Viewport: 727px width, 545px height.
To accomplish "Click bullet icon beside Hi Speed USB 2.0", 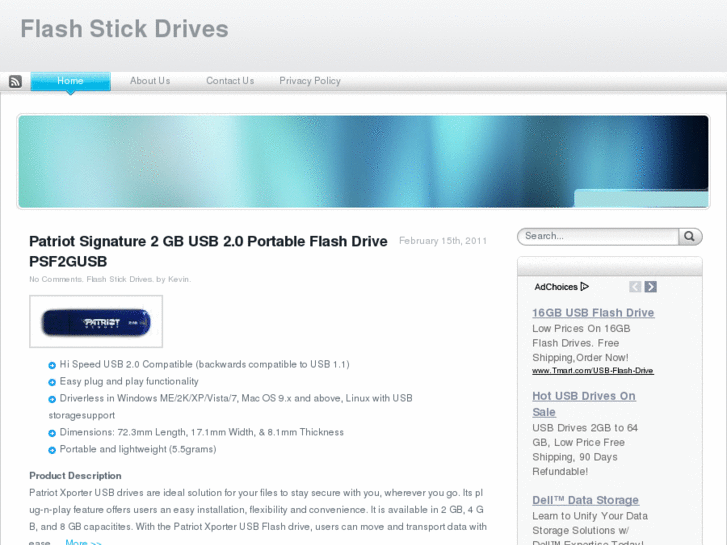I will (x=52, y=365).
